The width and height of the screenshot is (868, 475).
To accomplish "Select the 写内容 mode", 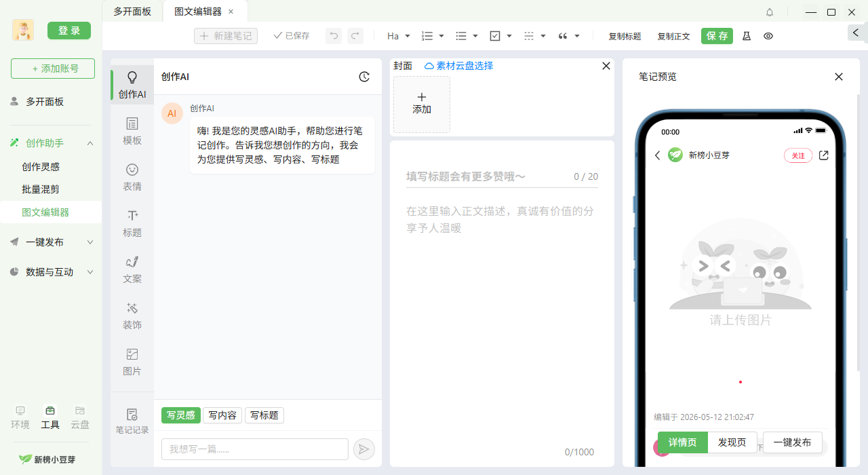I will [222, 415].
